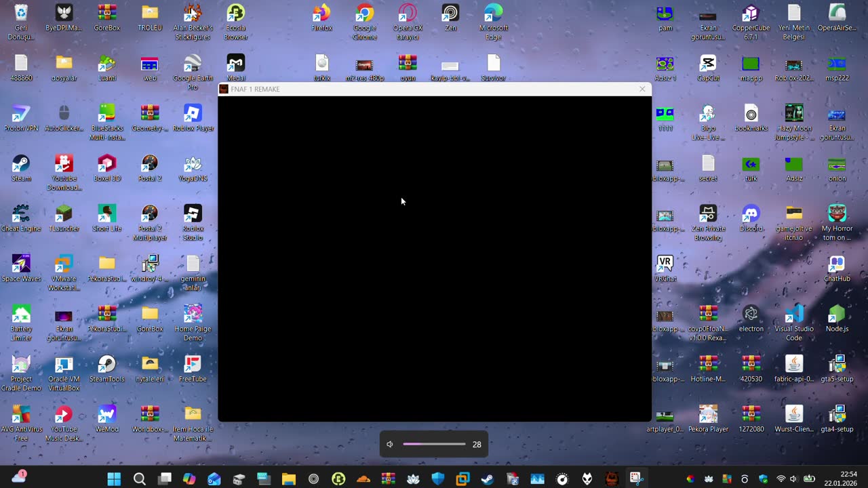Image resolution: width=868 pixels, height=488 pixels.
Task: Launch the CapCut desktop icon
Action: tap(708, 64)
